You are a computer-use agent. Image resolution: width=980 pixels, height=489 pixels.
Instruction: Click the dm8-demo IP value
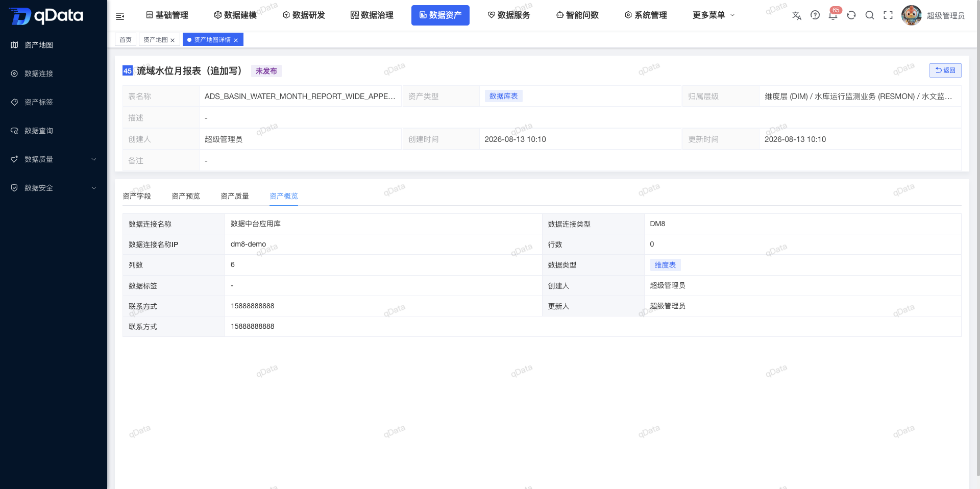pyautogui.click(x=248, y=244)
